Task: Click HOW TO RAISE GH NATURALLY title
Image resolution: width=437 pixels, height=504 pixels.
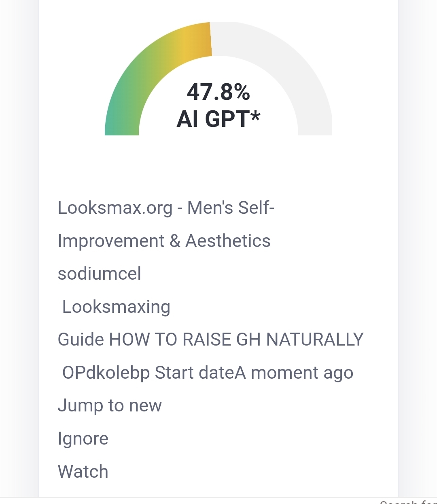Action: [x=236, y=340]
